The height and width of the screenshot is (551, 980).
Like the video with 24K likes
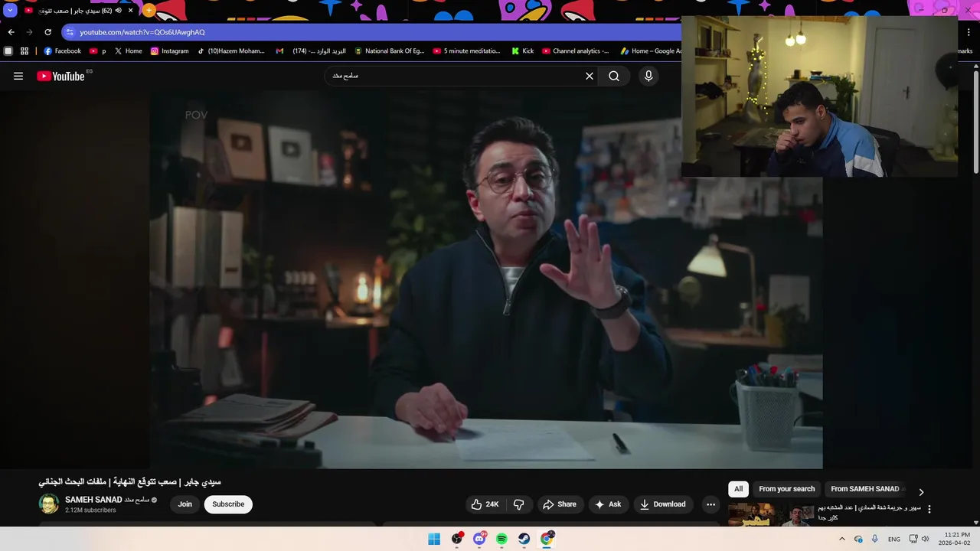tap(485, 504)
